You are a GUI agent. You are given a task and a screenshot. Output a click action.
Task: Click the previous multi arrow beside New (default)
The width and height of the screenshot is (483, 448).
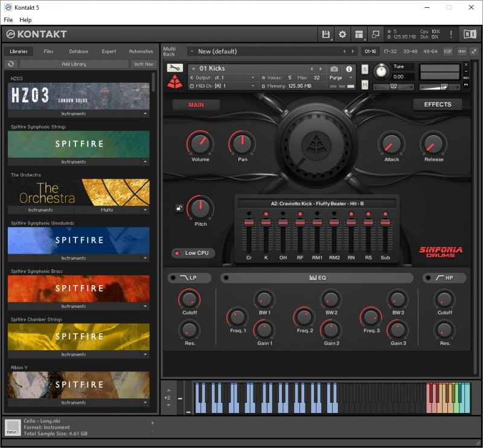[x=344, y=51]
